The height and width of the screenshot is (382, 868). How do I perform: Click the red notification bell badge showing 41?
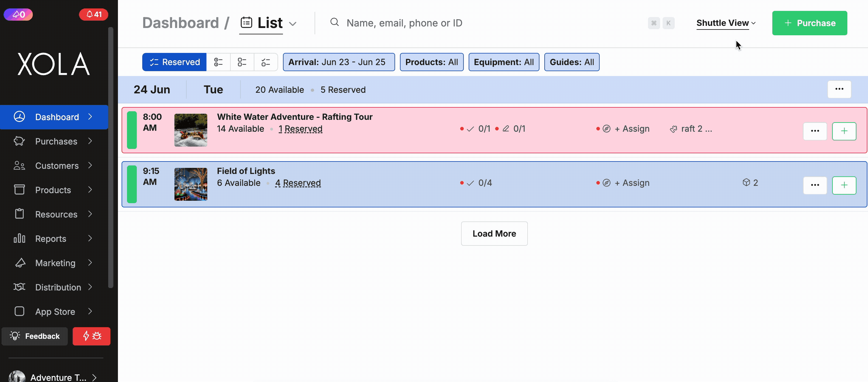click(x=93, y=15)
